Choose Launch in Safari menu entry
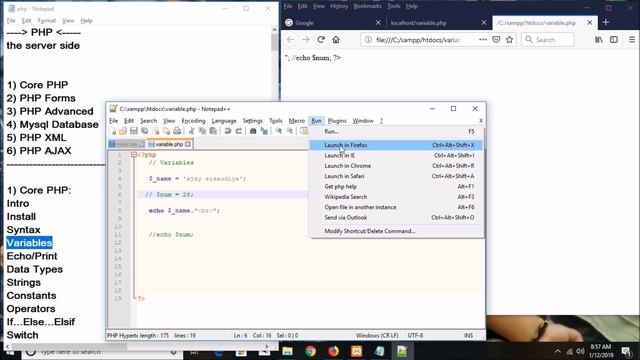Screen dimensions: 640x360 tap(396, 176)
